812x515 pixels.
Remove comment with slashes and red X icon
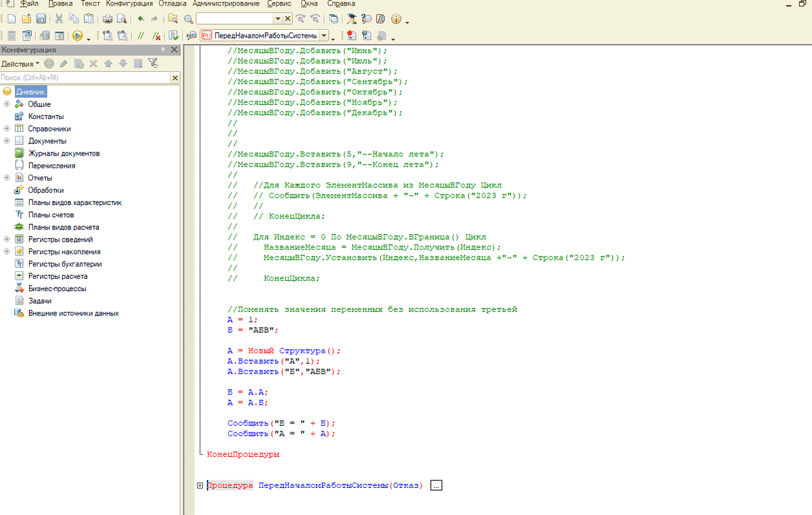(x=156, y=36)
